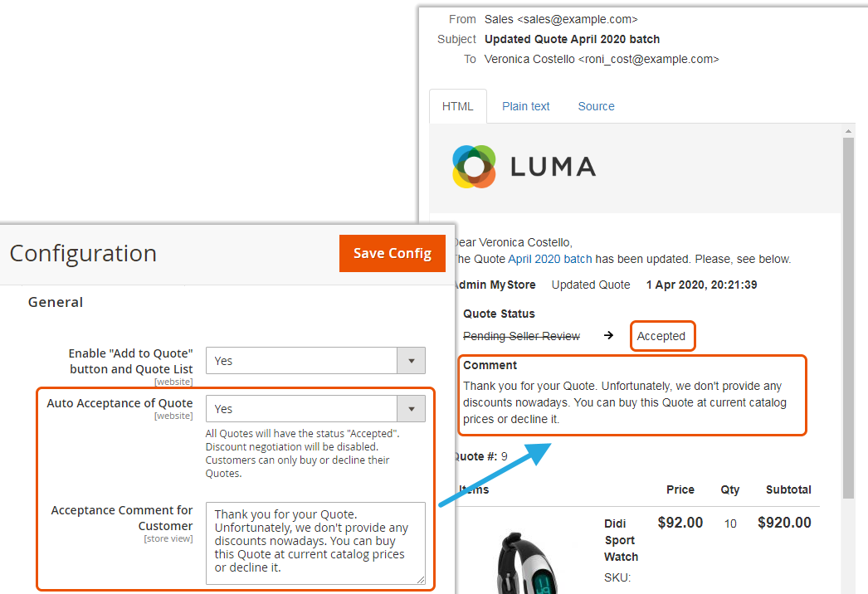Open the April 2020 batch quote link
The width and height of the screenshot is (868, 594).
[x=549, y=259]
